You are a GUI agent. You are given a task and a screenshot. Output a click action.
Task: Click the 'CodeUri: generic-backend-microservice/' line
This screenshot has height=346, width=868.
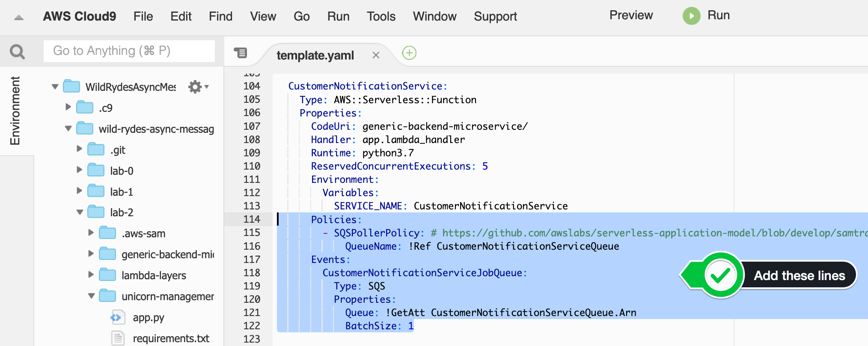tap(419, 126)
